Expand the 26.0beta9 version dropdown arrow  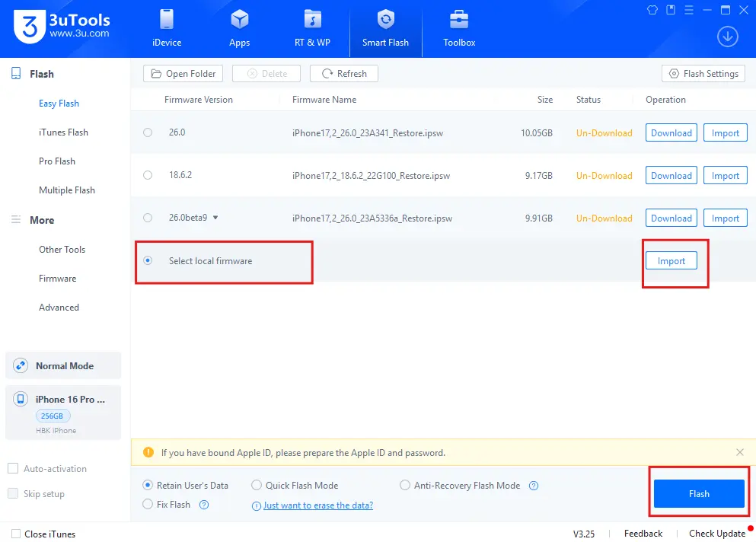click(x=215, y=218)
